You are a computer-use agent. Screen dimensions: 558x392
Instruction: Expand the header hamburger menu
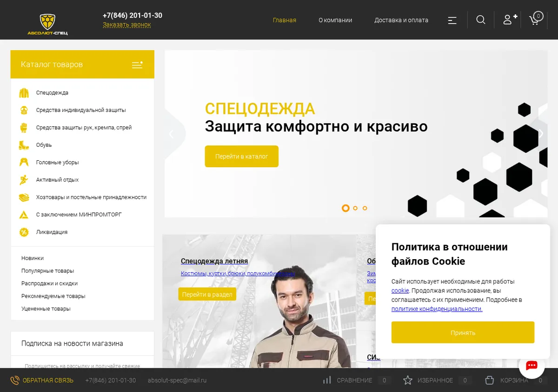coord(452,20)
